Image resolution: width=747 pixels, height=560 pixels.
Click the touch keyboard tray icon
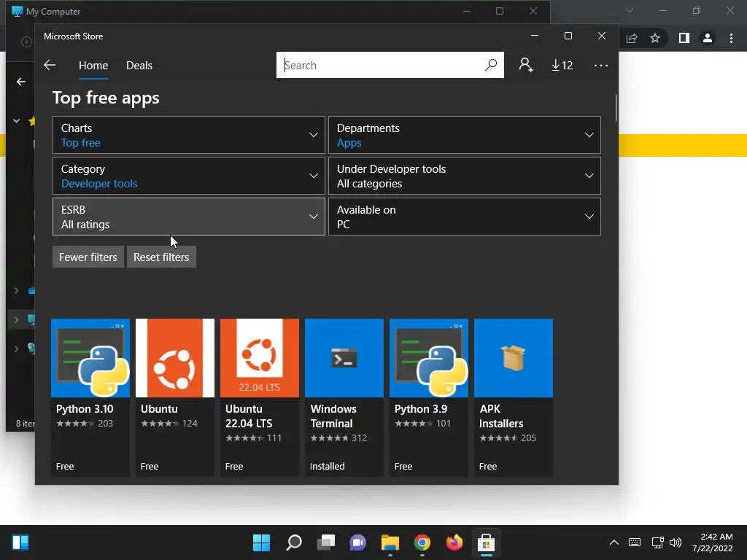coord(635,542)
